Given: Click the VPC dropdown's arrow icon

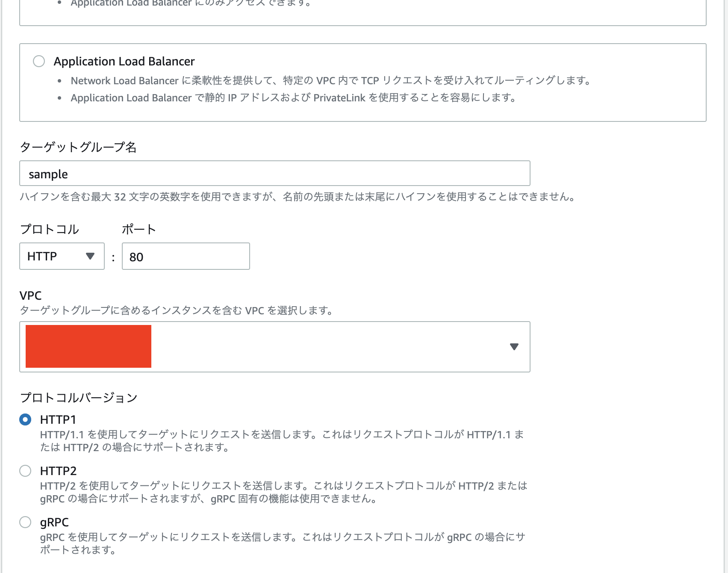Looking at the screenshot, I should pos(514,346).
